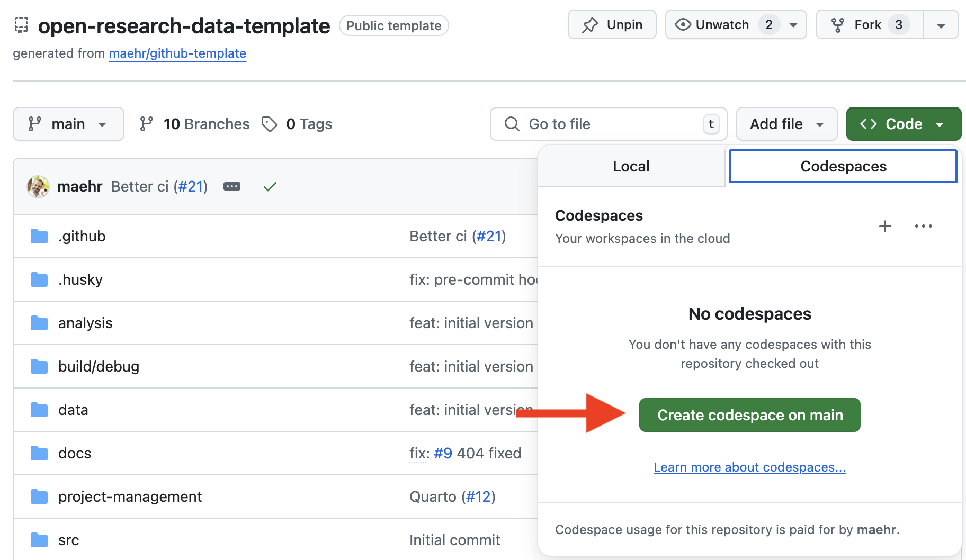Open the analysis row's feat: initial version commit
Viewport: 966px width, 560px height.
(471, 323)
